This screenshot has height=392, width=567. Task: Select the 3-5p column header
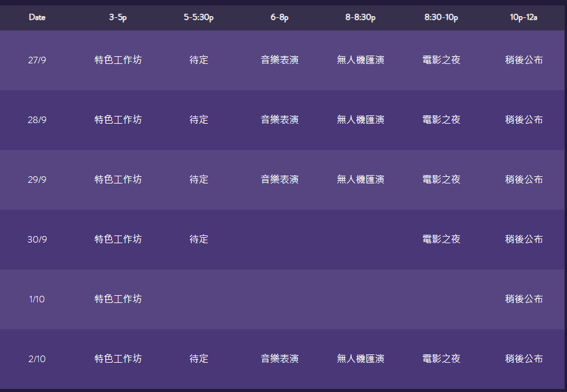tap(117, 17)
